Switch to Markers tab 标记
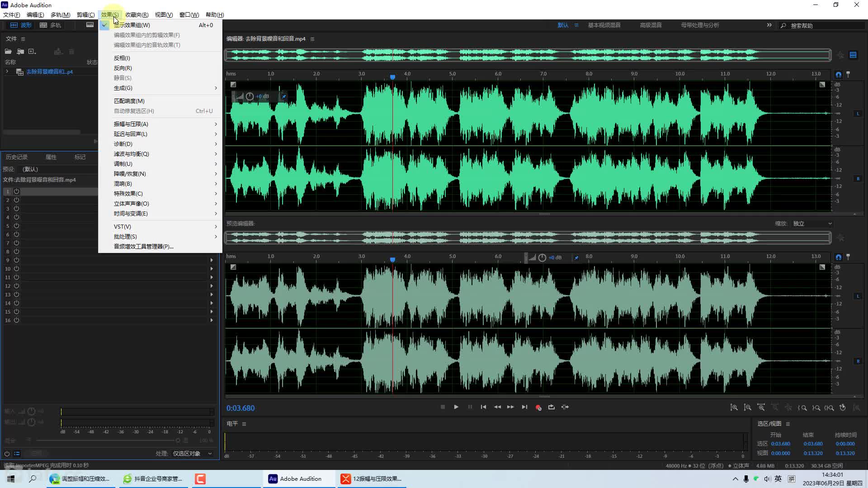 click(x=80, y=157)
